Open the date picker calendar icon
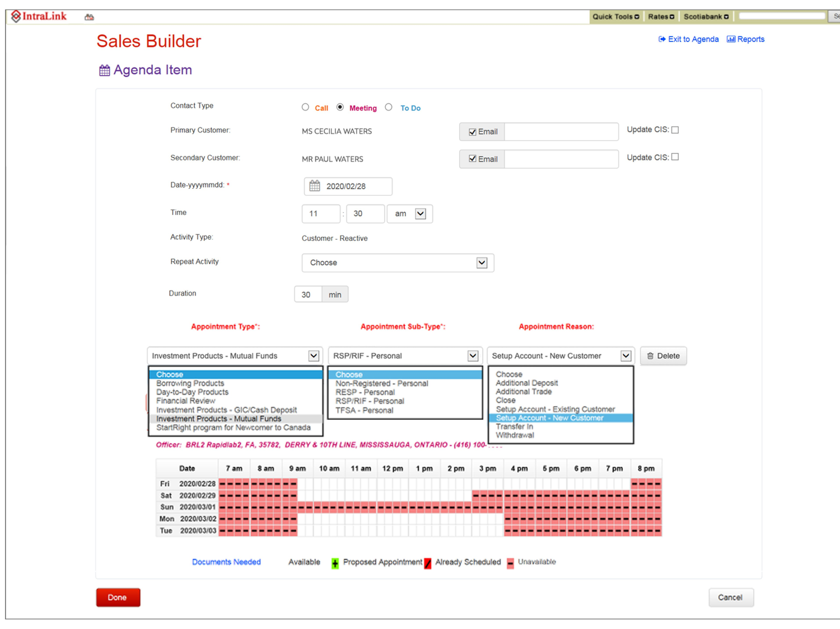This screenshot has height=629, width=840. (315, 186)
